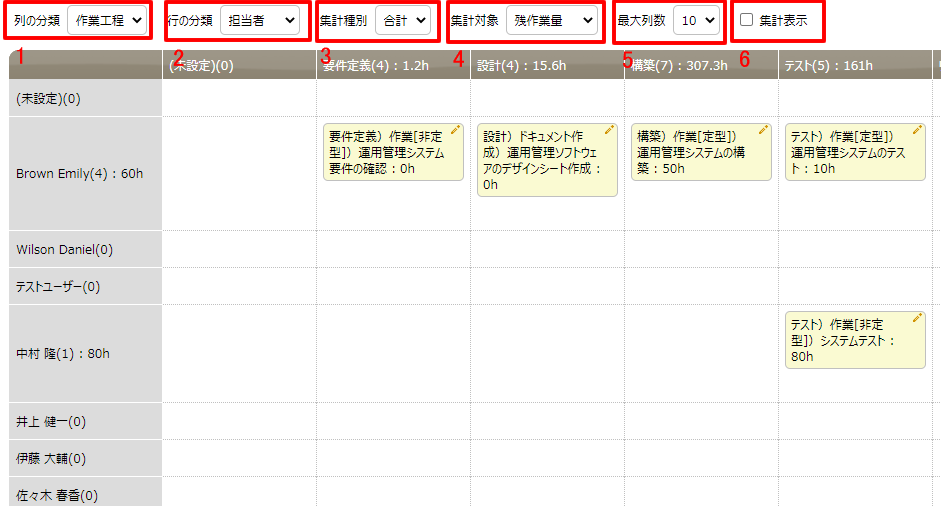Click the (未設定)(0) row header

(85, 98)
